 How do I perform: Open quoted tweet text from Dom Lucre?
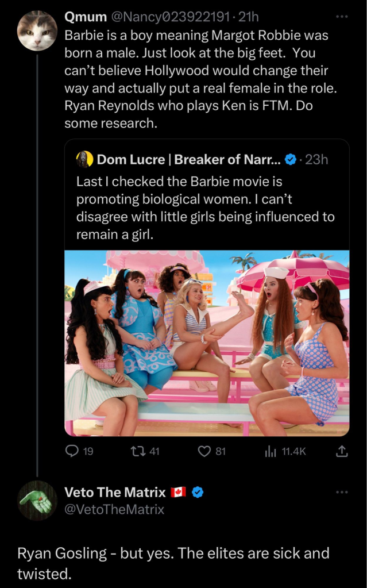[x=205, y=208]
